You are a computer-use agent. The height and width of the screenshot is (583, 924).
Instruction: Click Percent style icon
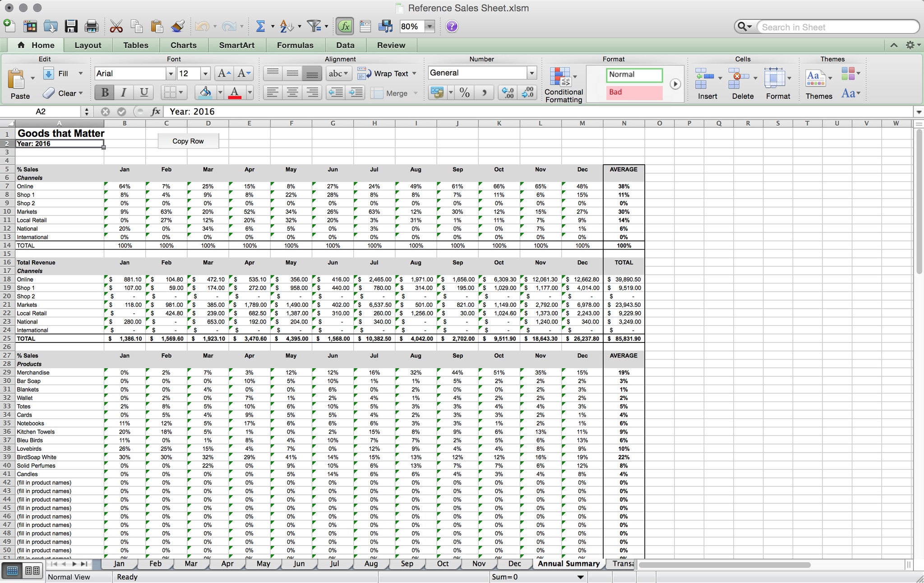click(x=465, y=93)
